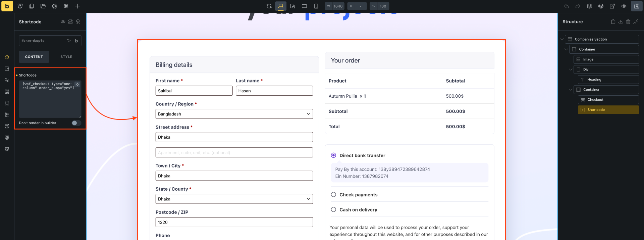Click the undo arrow icon

point(567,6)
